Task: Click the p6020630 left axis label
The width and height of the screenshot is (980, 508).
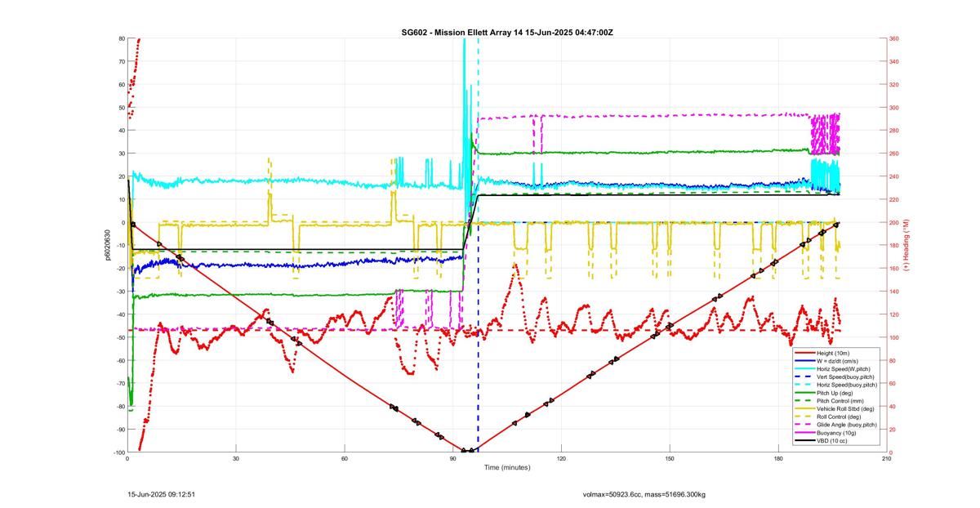Action: (x=107, y=245)
